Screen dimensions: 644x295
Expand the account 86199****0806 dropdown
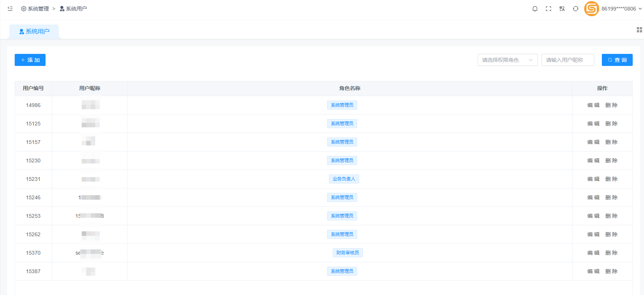coord(621,9)
